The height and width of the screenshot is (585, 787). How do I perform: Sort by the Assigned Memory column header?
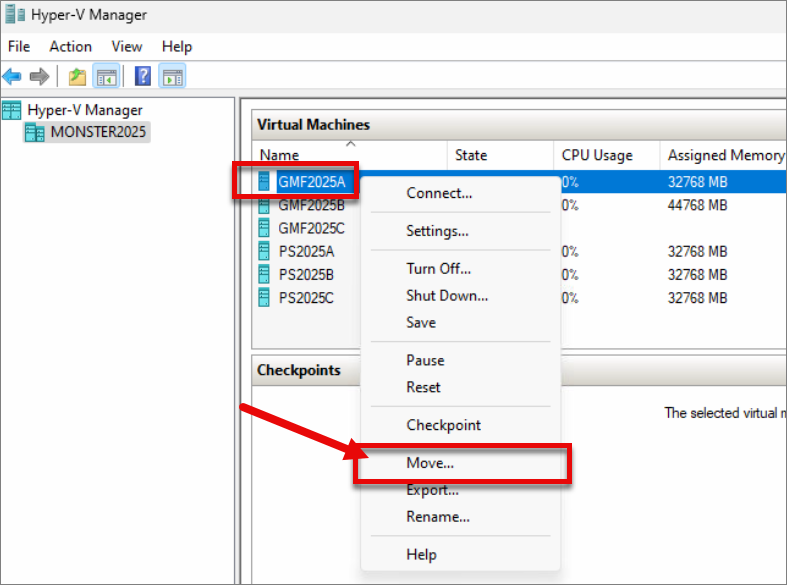point(724,155)
